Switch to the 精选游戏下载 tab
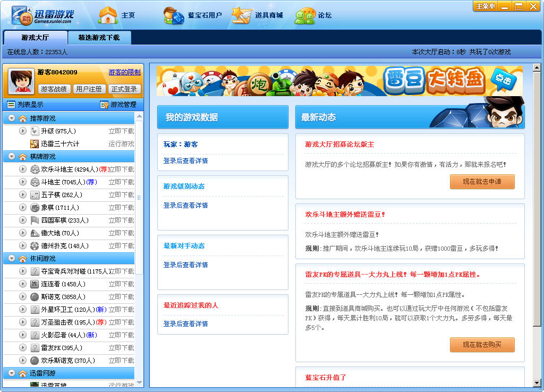544x392 pixels. (x=99, y=38)
